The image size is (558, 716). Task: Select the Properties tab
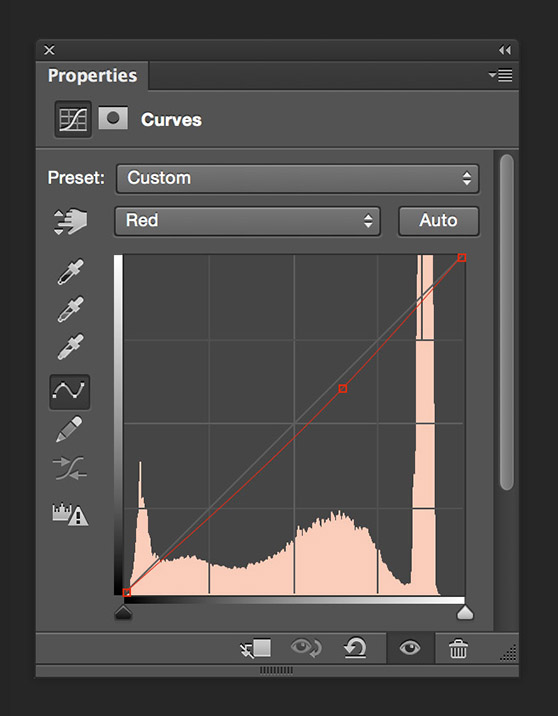pyautogui.click(x=92, y=76)
